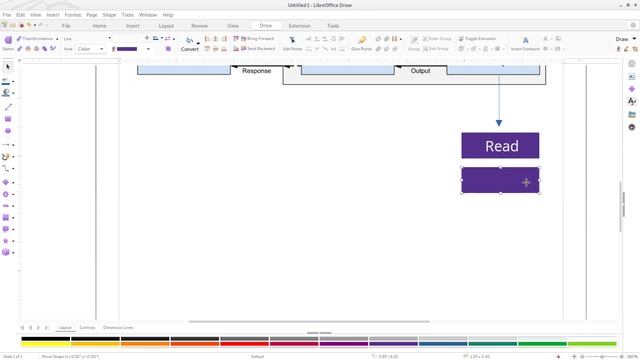Open the Properties sidebar panel icon
The width and height of the screenshot is (640, 360).
[x=632, y=76]
